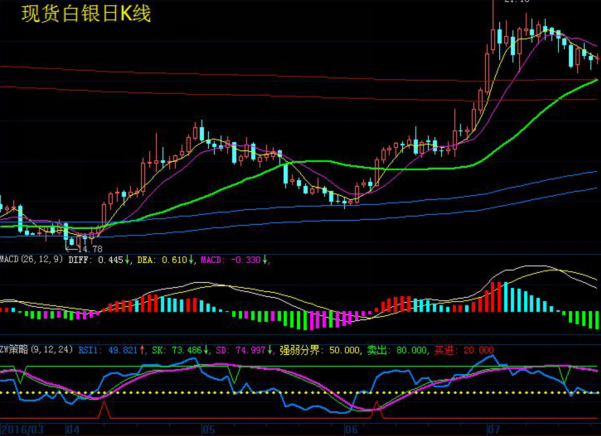Select the 2016/03 date on time axis
Screen dimensions: 601x436
pyautogui.click(x=22, y=429)
